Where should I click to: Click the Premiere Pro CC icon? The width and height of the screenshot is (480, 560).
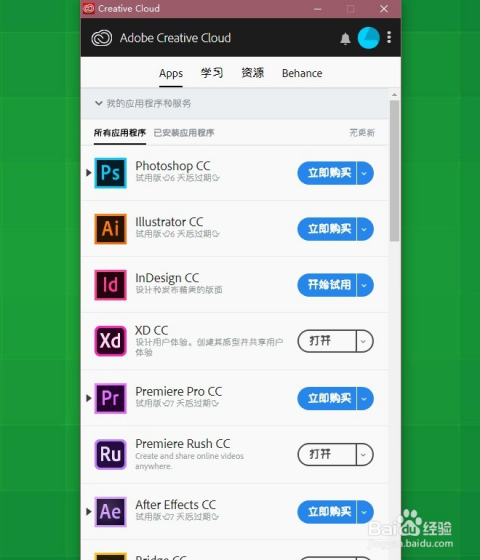[x=110, y=398]
